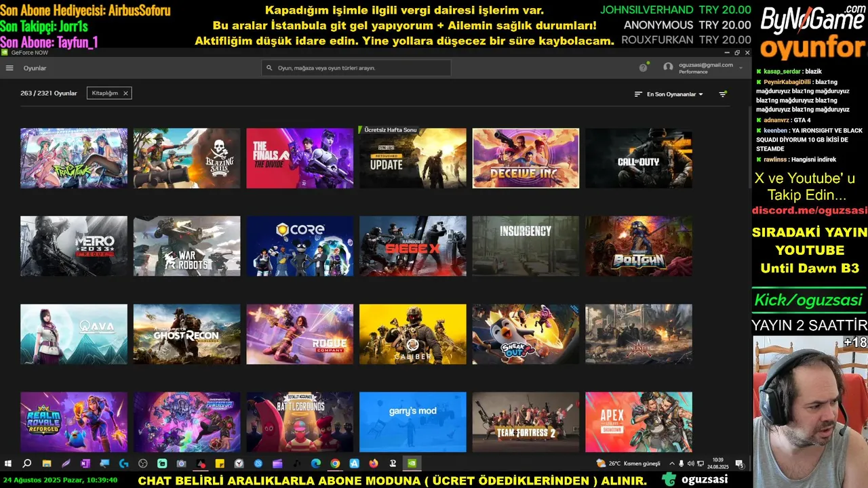This screenshot has width=868, height=488.
Task: Open the Call of Duty tile
Action: (639, 158)
